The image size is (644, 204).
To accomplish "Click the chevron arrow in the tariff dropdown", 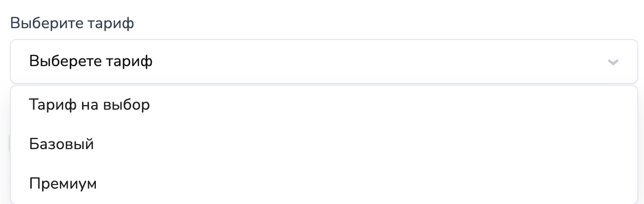I will click(613, 63).
